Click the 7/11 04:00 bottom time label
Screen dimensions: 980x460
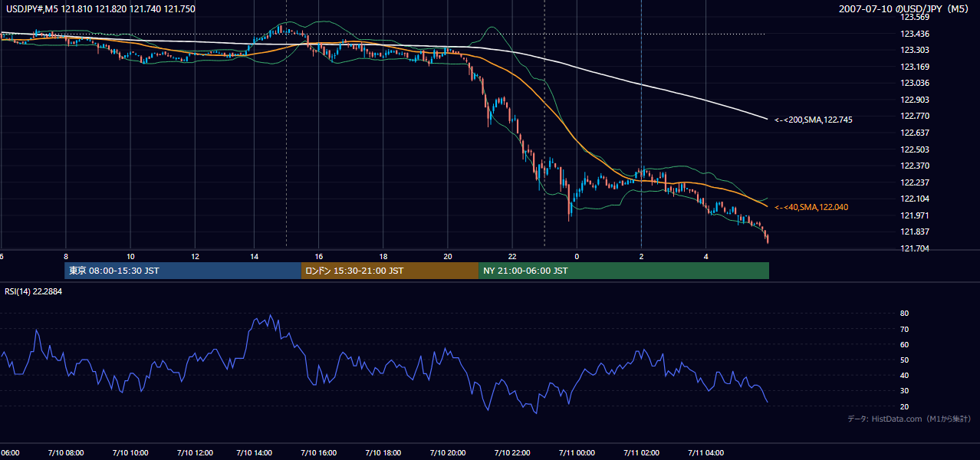point(705,453)
